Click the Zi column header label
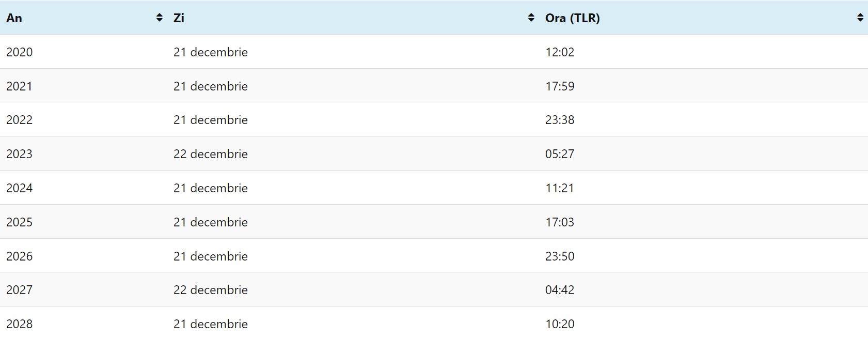The image size is (868, 337). 179,18
